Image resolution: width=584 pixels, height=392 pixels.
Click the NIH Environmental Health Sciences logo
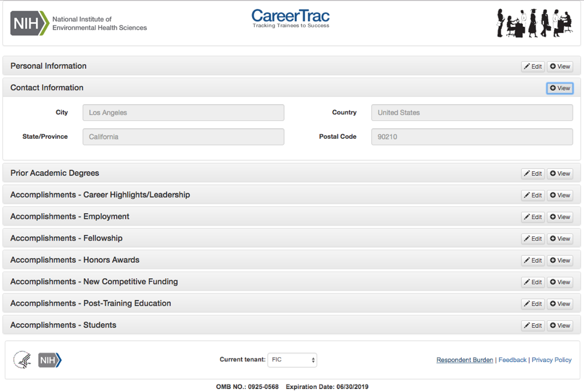coord(78,23)
